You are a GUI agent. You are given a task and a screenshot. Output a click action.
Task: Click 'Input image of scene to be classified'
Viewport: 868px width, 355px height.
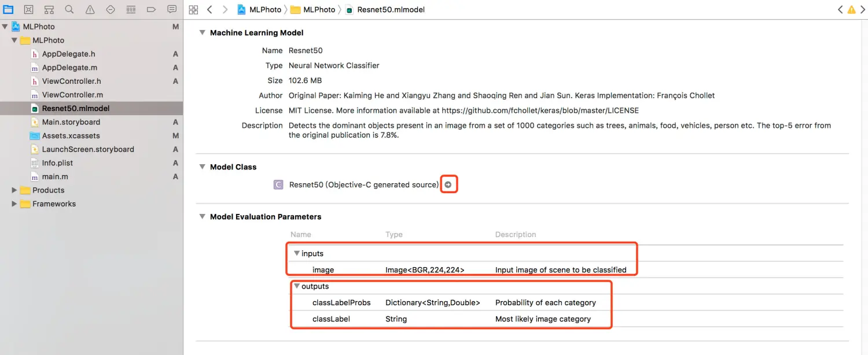[x=561, y=270]
